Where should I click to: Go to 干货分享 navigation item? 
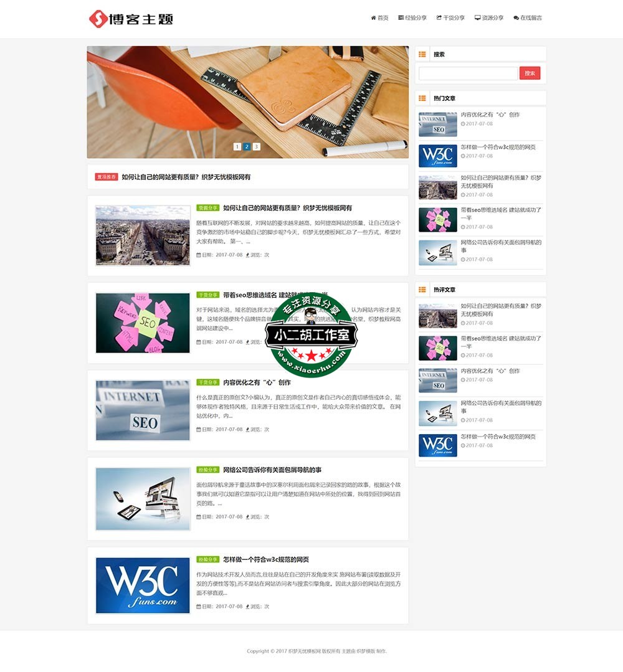pos(450,18)
